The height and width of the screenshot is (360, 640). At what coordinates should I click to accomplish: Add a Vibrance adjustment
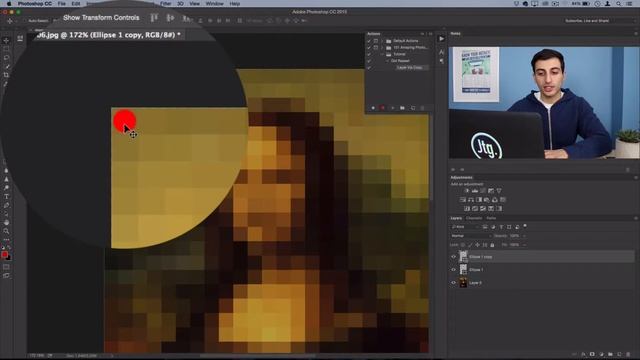(x=499, y=191)
